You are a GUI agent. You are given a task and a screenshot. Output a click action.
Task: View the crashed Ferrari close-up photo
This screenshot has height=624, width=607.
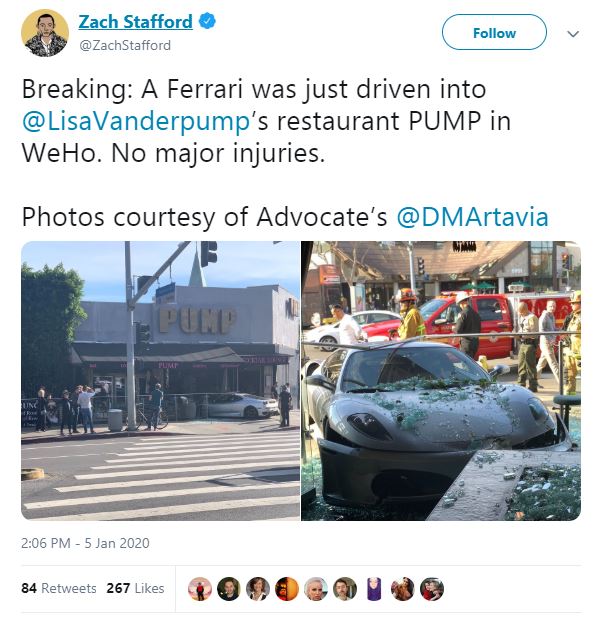pyautogui.click(x=441, y=380)
